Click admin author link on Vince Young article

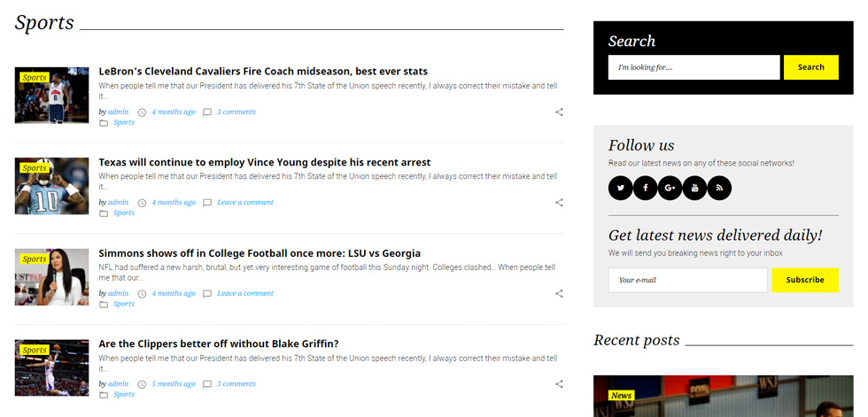pos(118,203)
